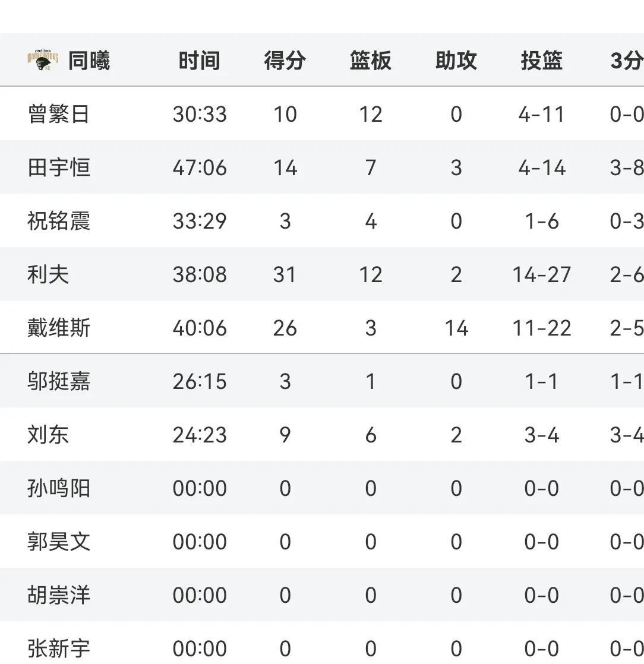Viewport: 644px width, 664px height.
Task: Open 刘东's player details
Action: [48, 435]
